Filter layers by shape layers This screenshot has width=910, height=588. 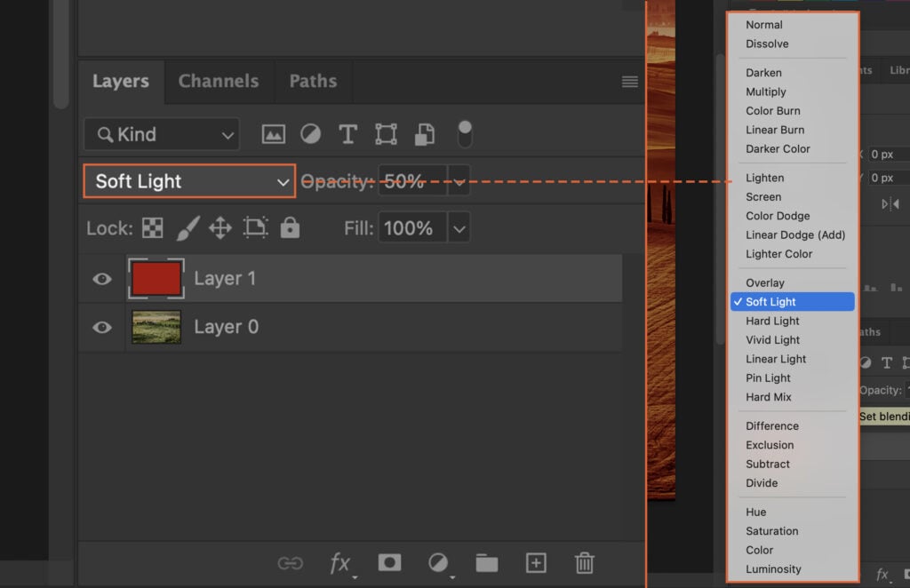click(x=386, y=133)
